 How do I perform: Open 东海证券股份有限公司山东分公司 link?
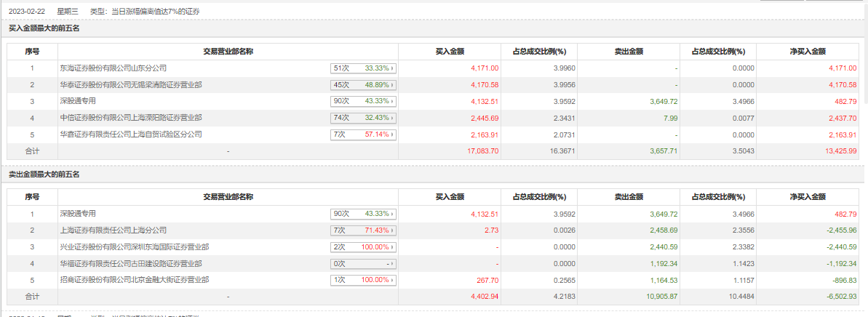pyautogui.click(x=114, y=68)
